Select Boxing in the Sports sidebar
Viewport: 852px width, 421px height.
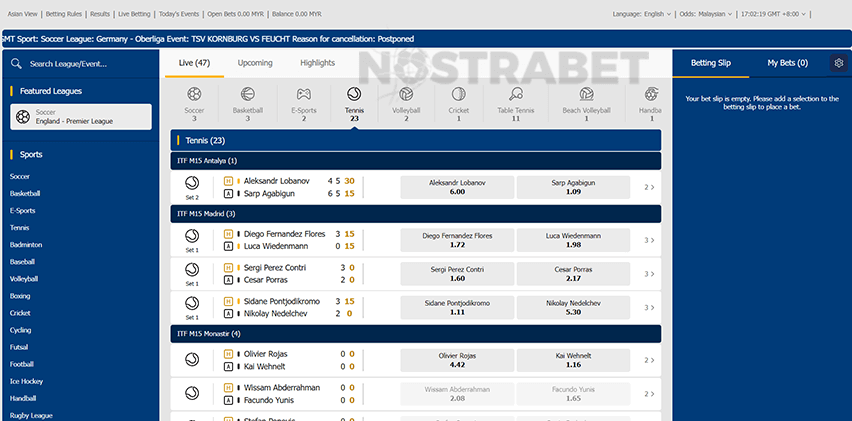(x=20, y=296)
